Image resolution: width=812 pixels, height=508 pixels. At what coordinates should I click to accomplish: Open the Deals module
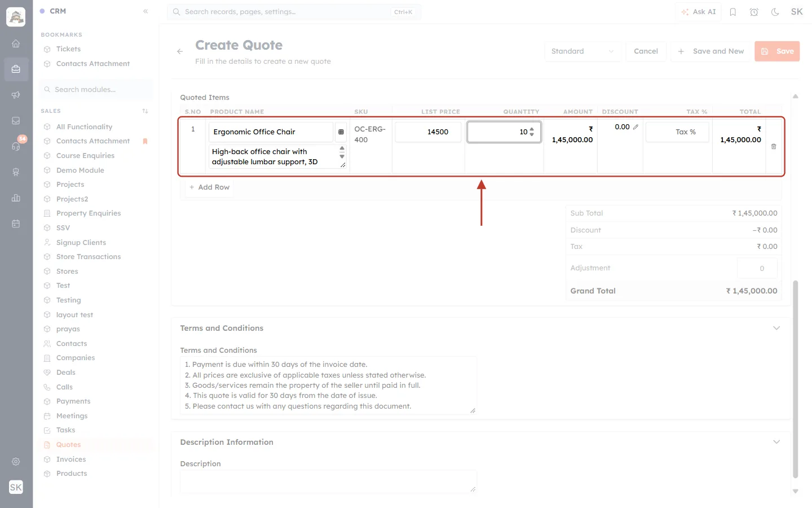(x=66, y=373)
